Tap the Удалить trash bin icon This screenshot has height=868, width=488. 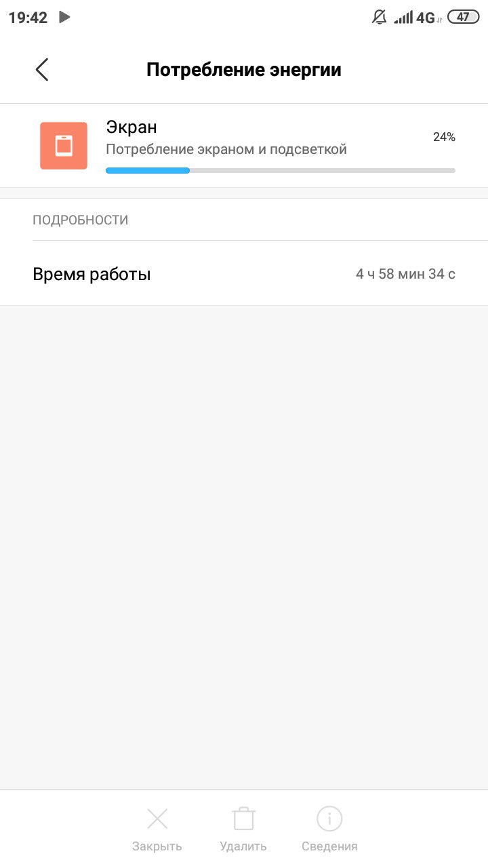coord(243,818)
